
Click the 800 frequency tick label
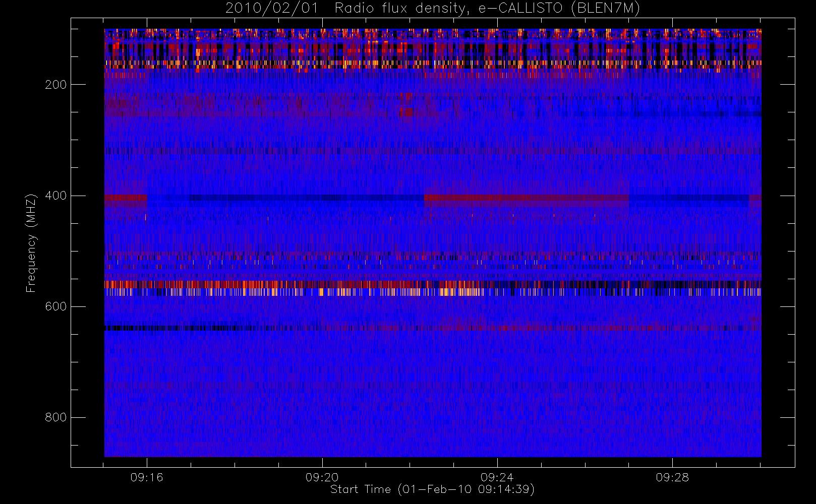tap(56, 417)
